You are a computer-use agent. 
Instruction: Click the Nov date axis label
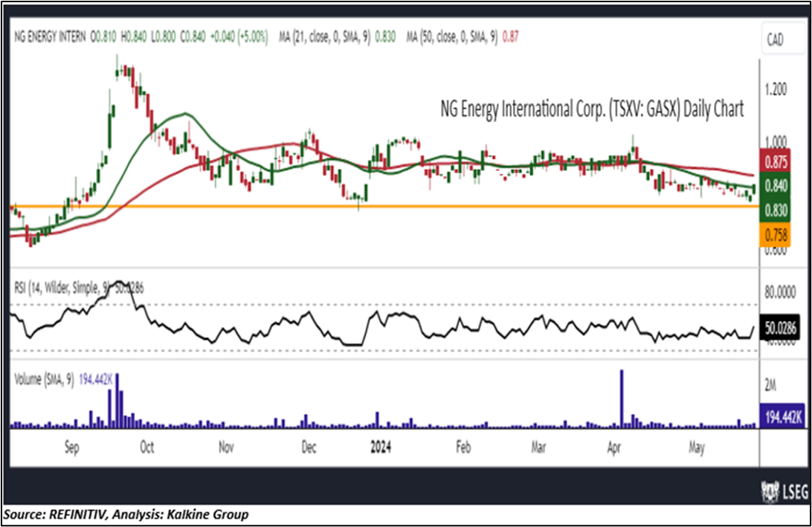point(226,447)
